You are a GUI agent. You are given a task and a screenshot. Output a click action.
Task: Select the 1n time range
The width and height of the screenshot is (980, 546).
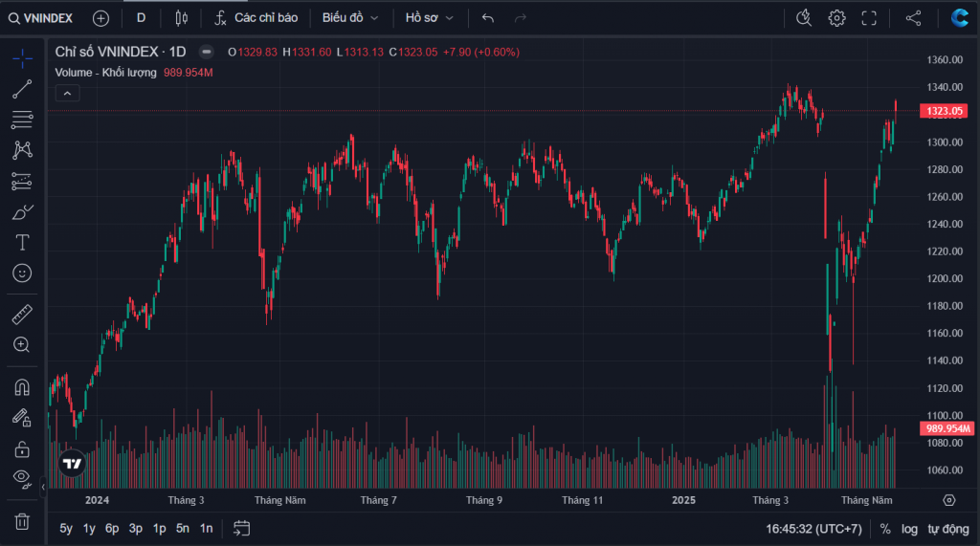click(x=207, y=529)
